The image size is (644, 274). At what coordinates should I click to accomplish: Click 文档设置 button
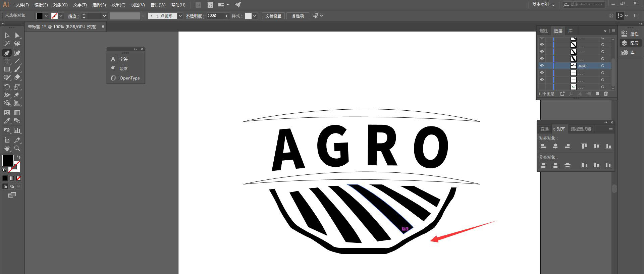coord(273,16)
